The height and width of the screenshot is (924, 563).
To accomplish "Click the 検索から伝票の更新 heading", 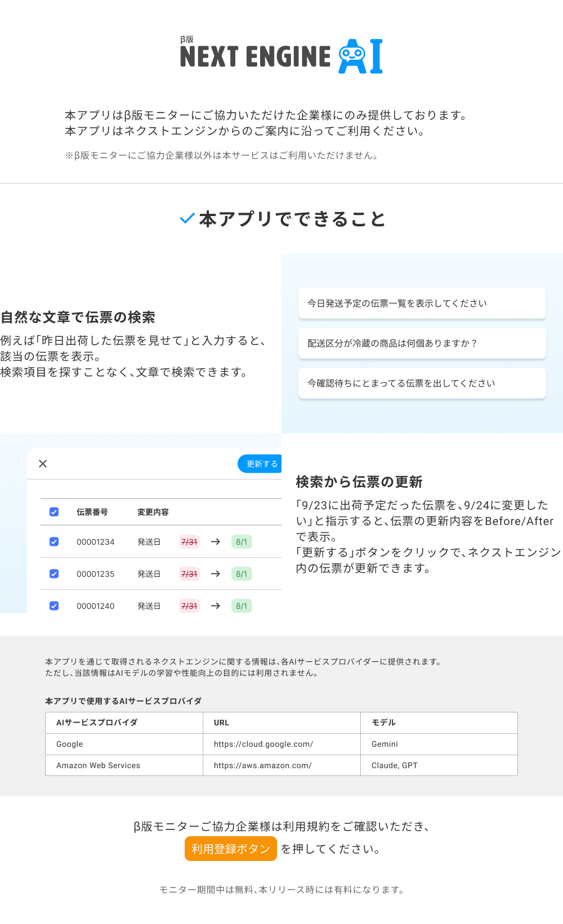I will tap(359, 482).
